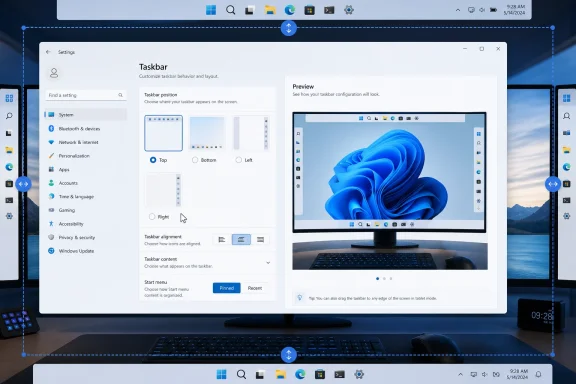The image size is (576, 384).
Task: Set Start menu to Pinned
Action: (x=227, y=288)
